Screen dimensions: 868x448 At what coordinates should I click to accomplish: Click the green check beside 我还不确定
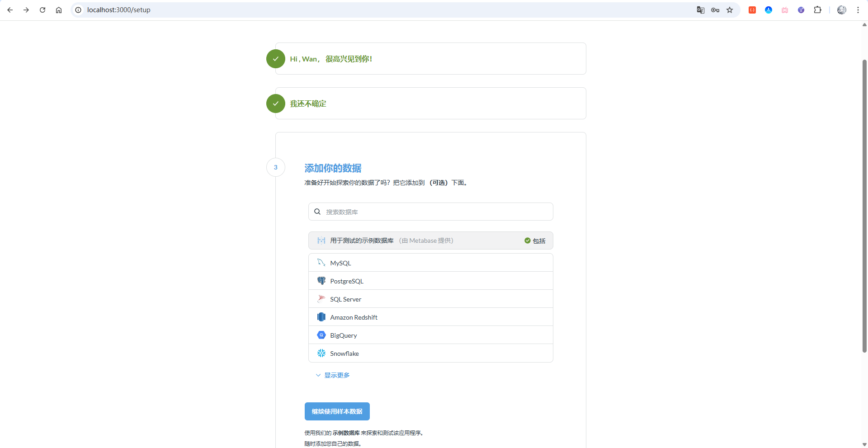point(275,104)
